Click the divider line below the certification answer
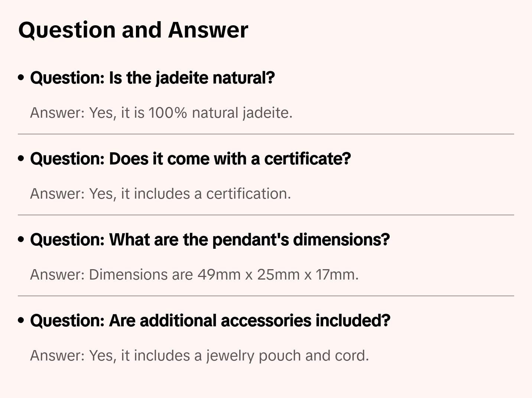The image size is (532, 398). [266, 215]
